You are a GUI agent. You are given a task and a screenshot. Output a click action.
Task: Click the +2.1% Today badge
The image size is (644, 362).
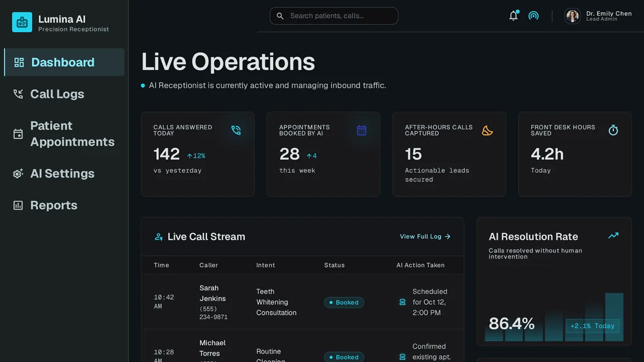592,326
